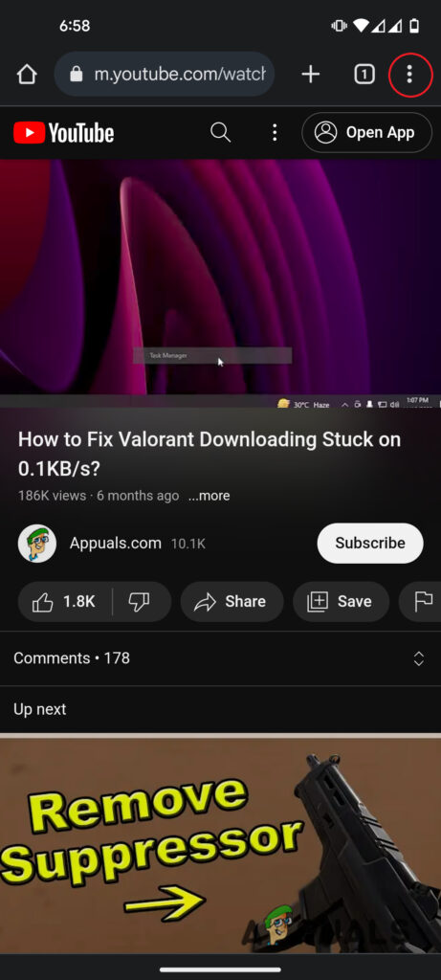This screenshot has width=441, height=980.
Task: Open YouTube's three-dot options menu
Action: pyautogui.click(x=275, y=132)
